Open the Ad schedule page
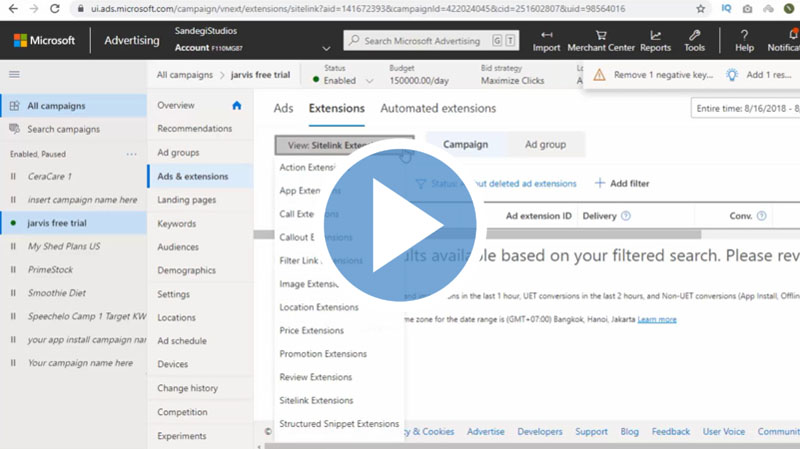This screenshot has height=449, width=800. point(182,341)
